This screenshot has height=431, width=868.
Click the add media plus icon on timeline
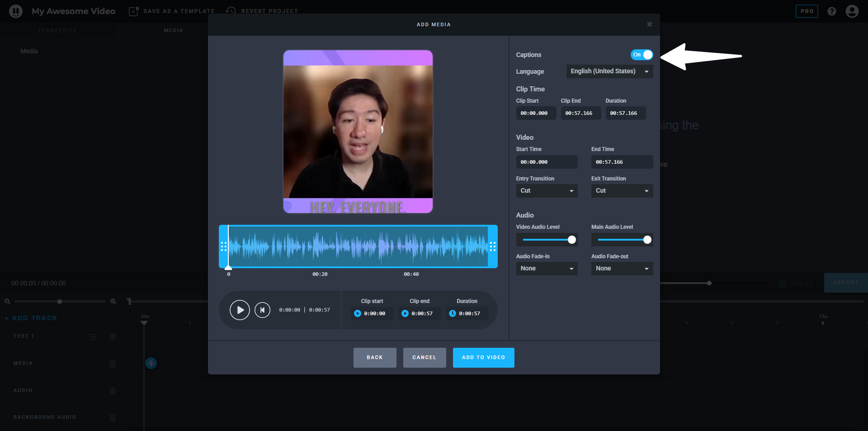click(x=151, y=363)
